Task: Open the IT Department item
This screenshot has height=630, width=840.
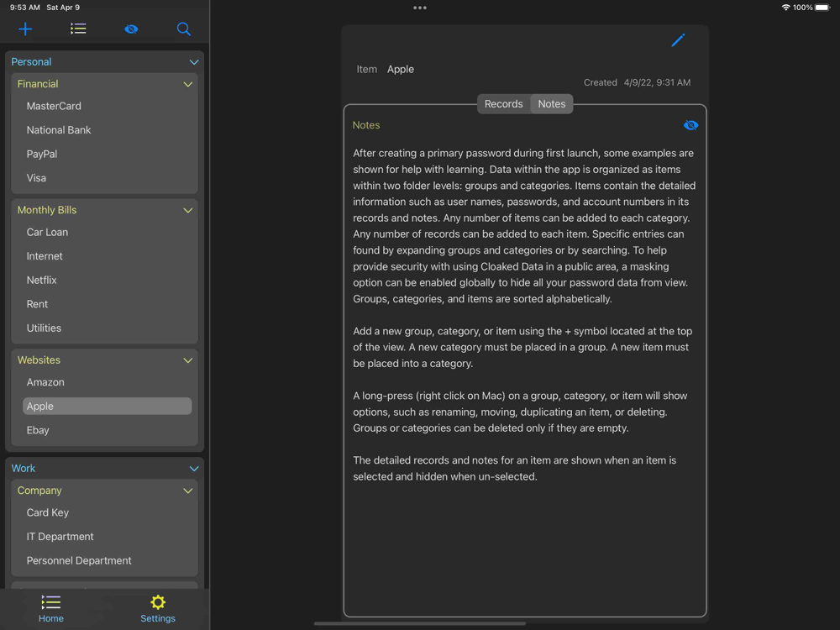Action: [108, 537]
